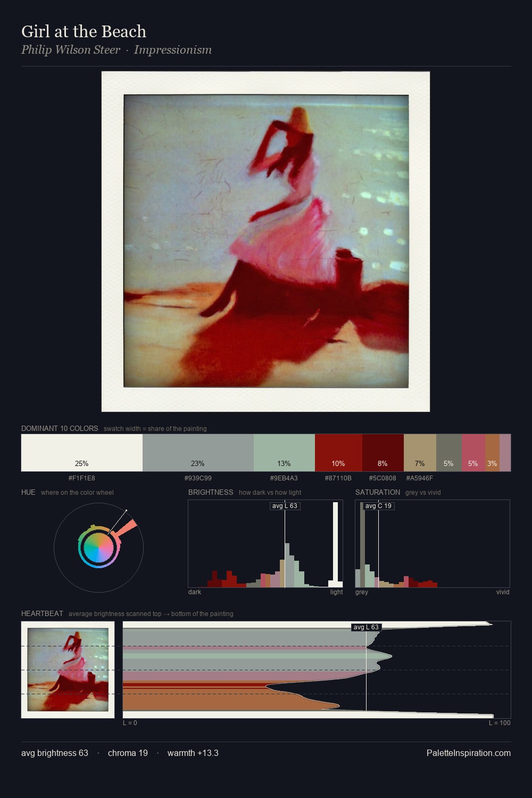This screenshot has width=532, height=798.
Task: Click the #A5946F hex code label
Action: [x=420, y=478]
